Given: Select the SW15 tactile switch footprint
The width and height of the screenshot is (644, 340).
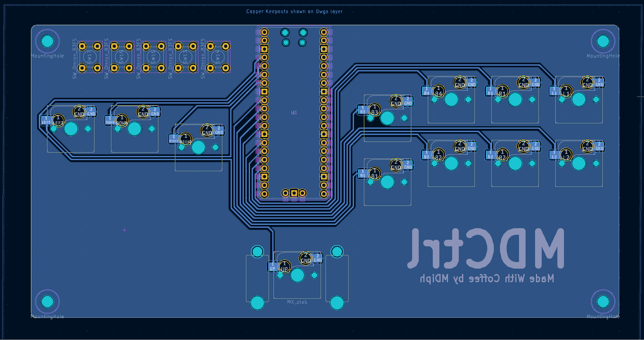Looking at the screenshot, I should pyautogui.click(x=153, y=57).
